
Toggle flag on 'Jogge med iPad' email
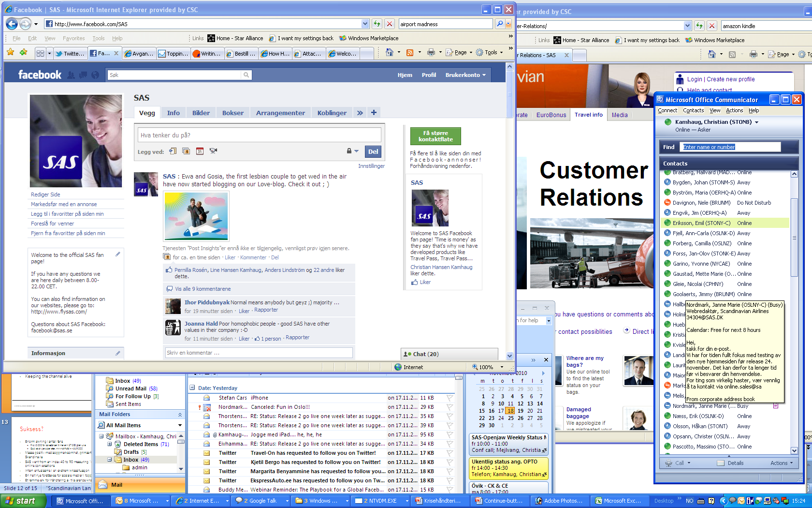[x=449, y=434]
